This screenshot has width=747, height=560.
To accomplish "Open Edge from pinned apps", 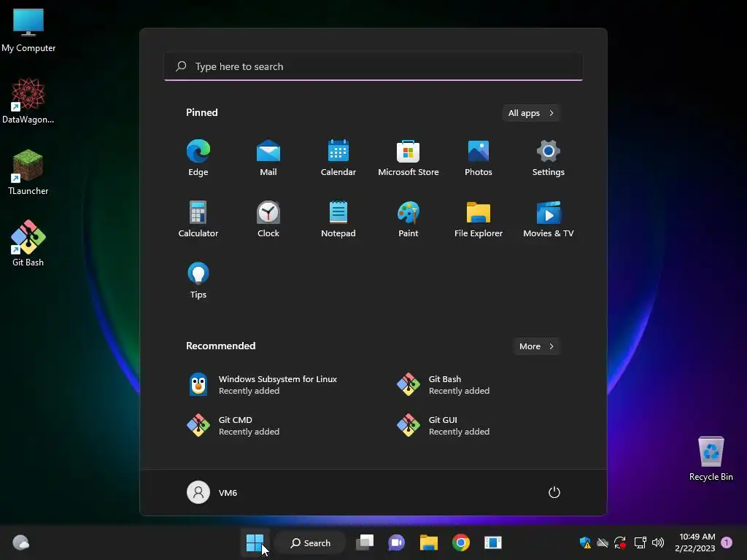I will pyautogui.click(x=198, y=157).
